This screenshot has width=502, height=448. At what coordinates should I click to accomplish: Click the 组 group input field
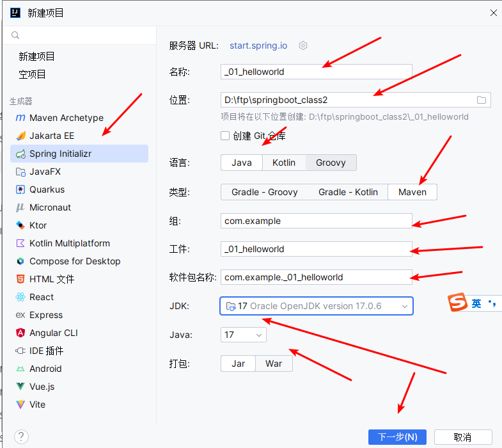317,221
